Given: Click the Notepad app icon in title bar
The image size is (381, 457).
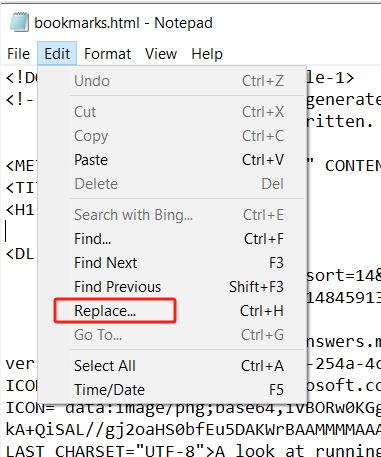Looking at the screenshot, I should (x=19, y=22).
